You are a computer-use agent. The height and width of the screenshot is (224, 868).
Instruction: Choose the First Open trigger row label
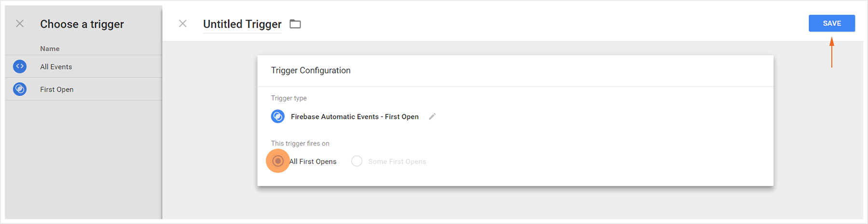[x=57, y=90]
